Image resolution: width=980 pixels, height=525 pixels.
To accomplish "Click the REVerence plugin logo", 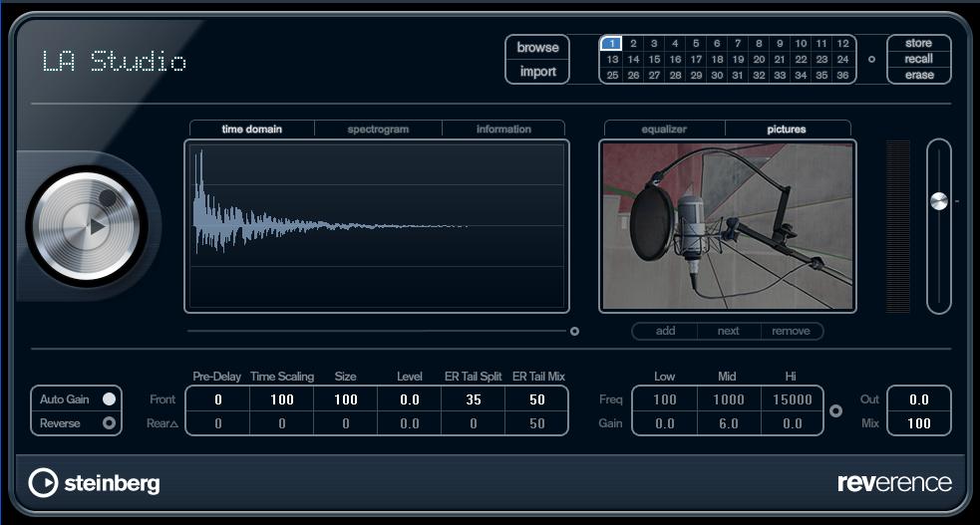I will 894,482.
